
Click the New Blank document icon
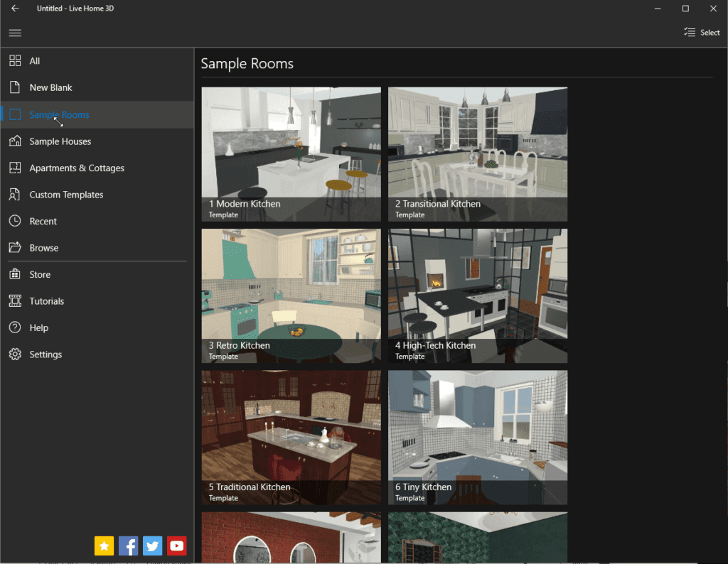tap(15, 87)
